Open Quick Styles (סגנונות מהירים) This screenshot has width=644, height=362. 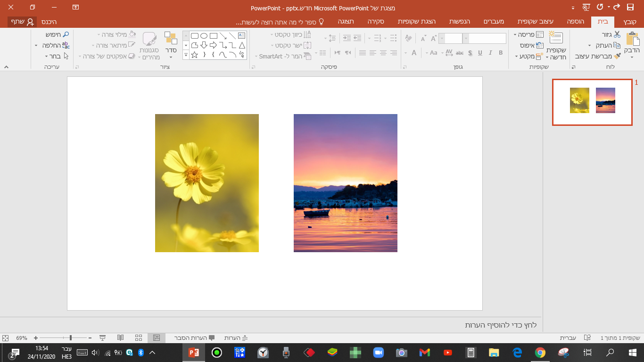coord(149,46)
